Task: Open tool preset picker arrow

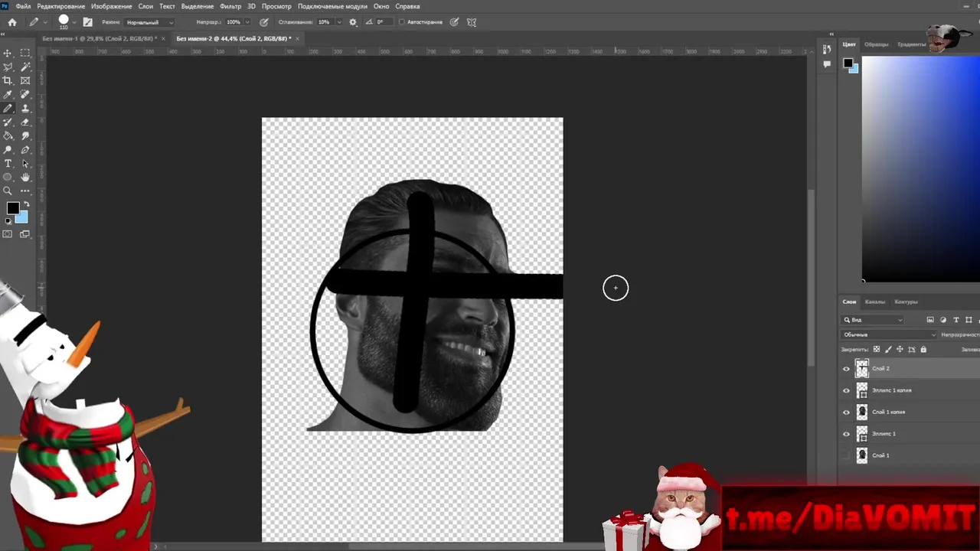Action: click(44, 22)
